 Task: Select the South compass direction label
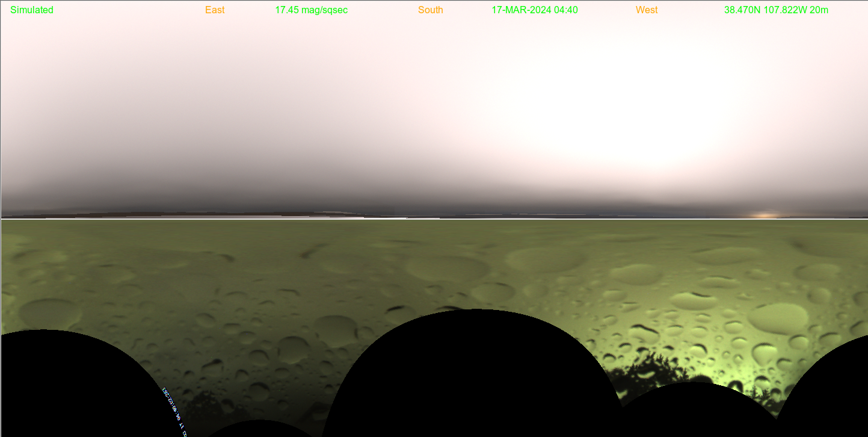pos(430,10)
